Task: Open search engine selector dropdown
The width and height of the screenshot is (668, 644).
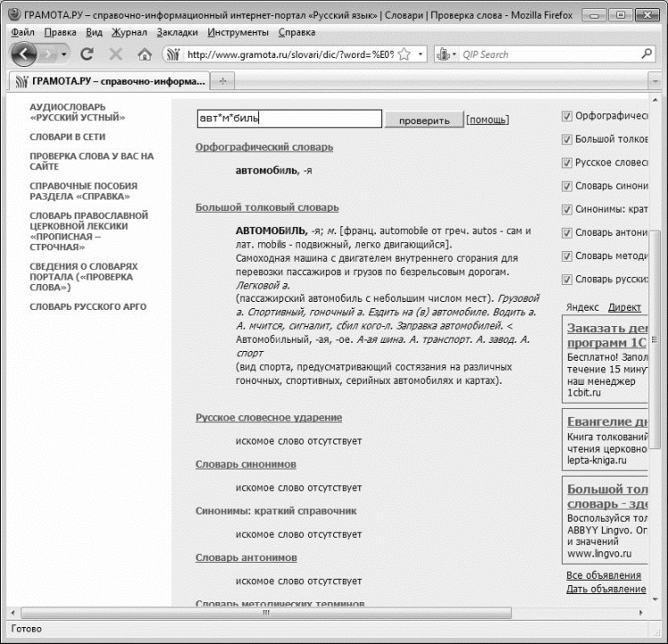Action: pyautogui.click(x=446, y=54)
